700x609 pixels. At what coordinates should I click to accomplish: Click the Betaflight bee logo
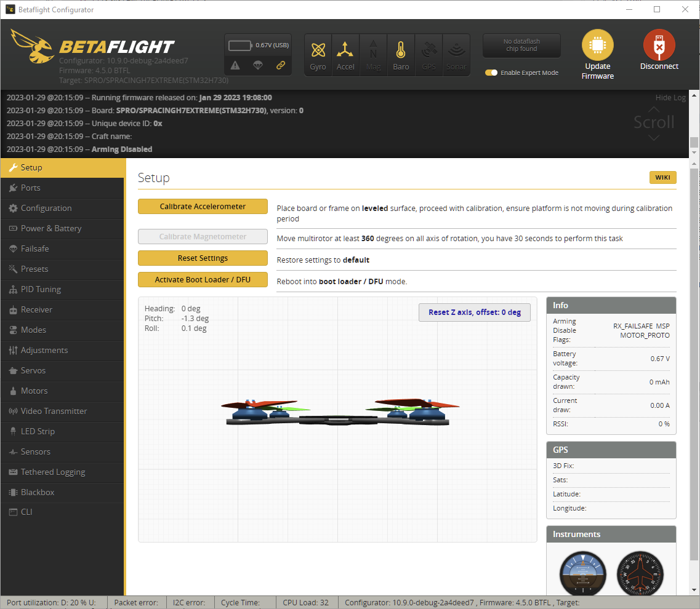click(33, 46)
